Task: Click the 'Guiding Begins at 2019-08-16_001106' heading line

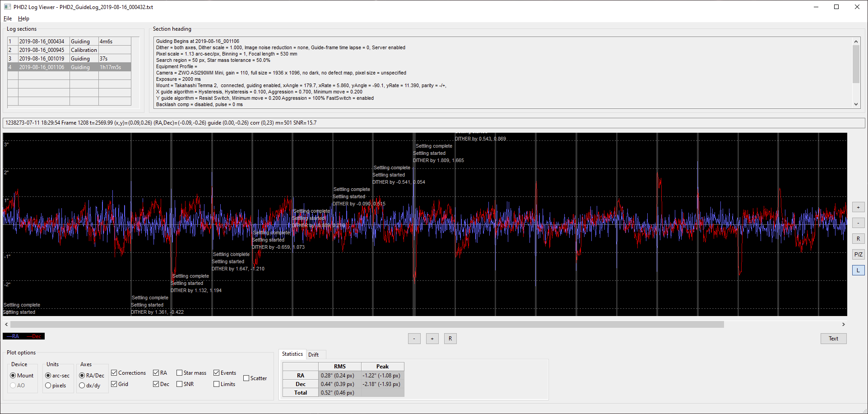Action: click(x=198, y=41)
